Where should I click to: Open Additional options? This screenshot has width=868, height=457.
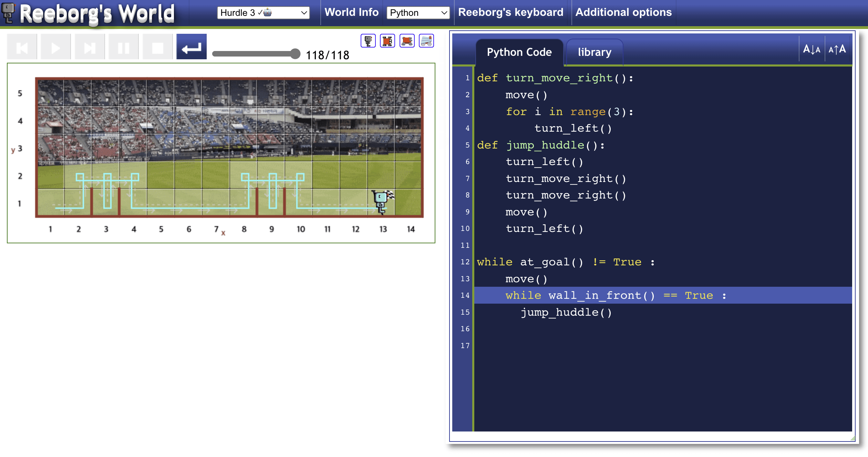tap(623, 12)
